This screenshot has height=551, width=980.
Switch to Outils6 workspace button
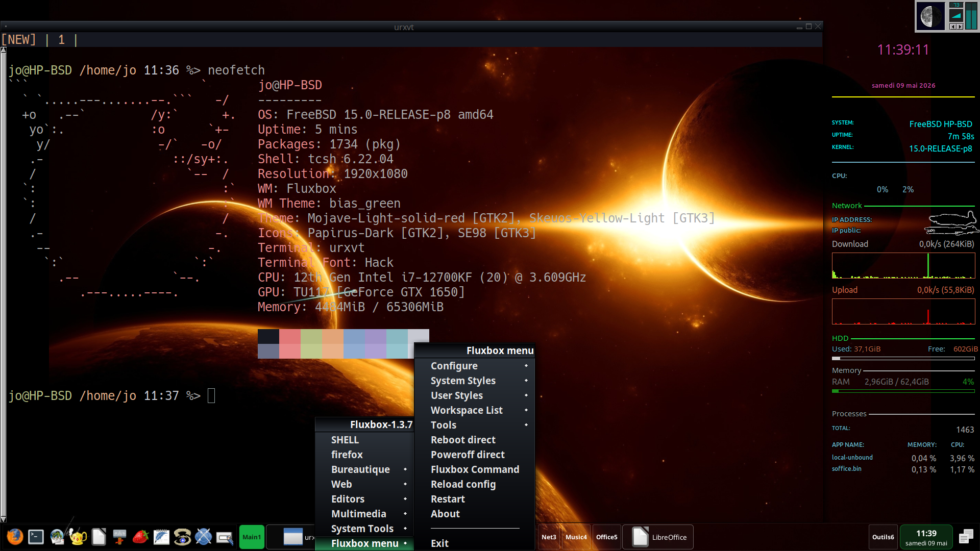tap(883, 537)
